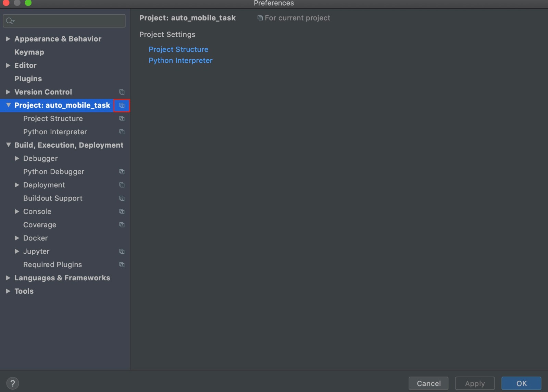Select Buildout Support settings
This screenshot has height=392, width=548.
[x=53, y=198]
